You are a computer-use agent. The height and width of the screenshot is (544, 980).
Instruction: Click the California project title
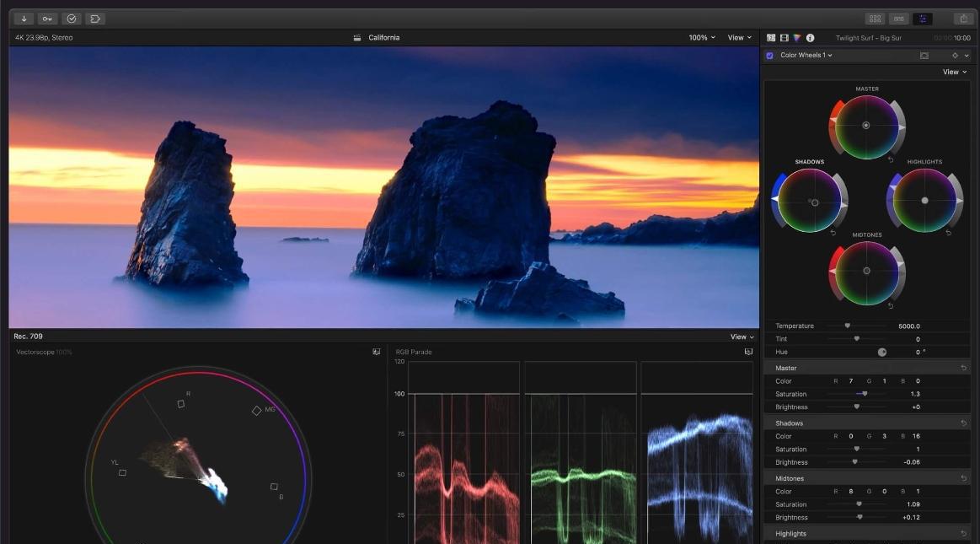pyautogui.click(x=383, y=37)
